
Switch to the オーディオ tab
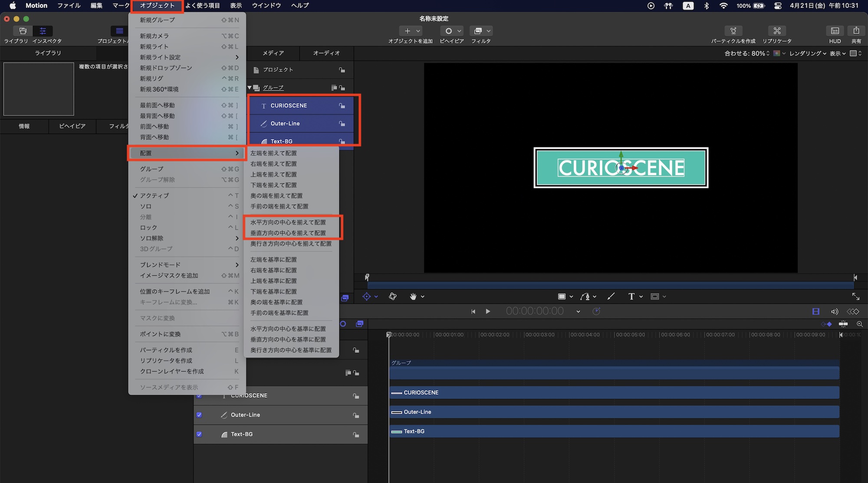point(326,53)
